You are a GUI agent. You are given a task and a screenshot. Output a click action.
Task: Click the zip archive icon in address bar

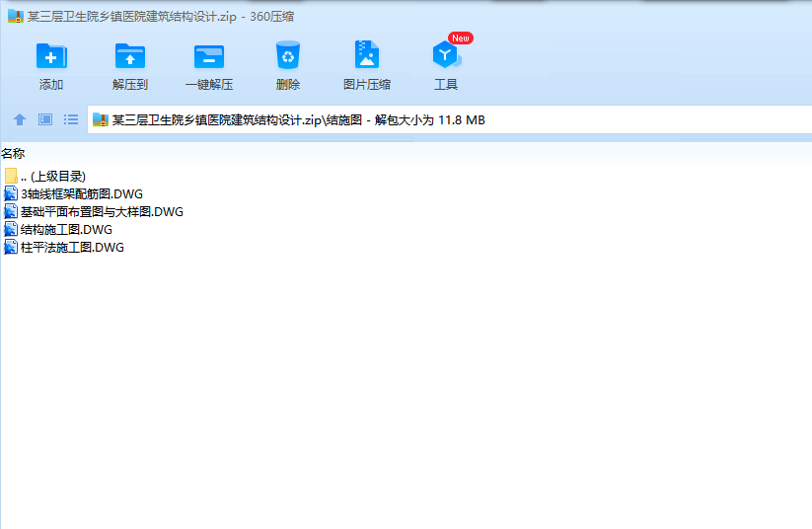[x=101, y=119]
